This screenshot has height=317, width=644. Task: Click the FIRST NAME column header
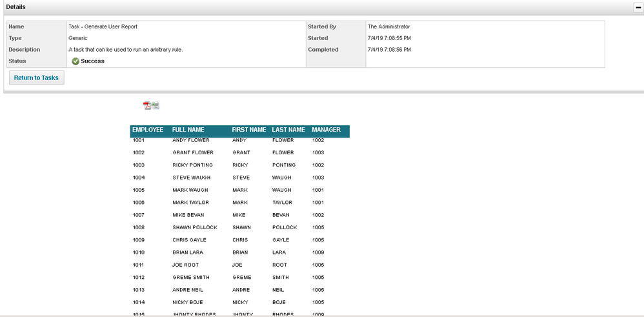pos(248,130)
